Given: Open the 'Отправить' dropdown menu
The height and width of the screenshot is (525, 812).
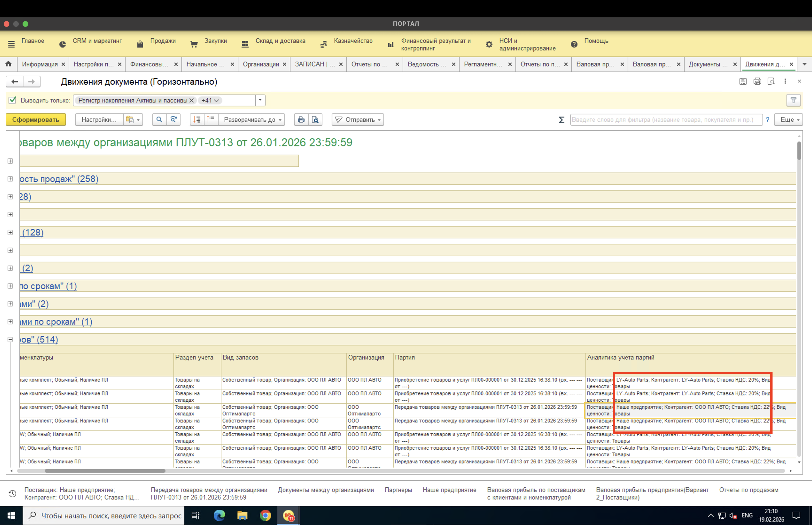Looking at the screenshot, I should point(358,120).
